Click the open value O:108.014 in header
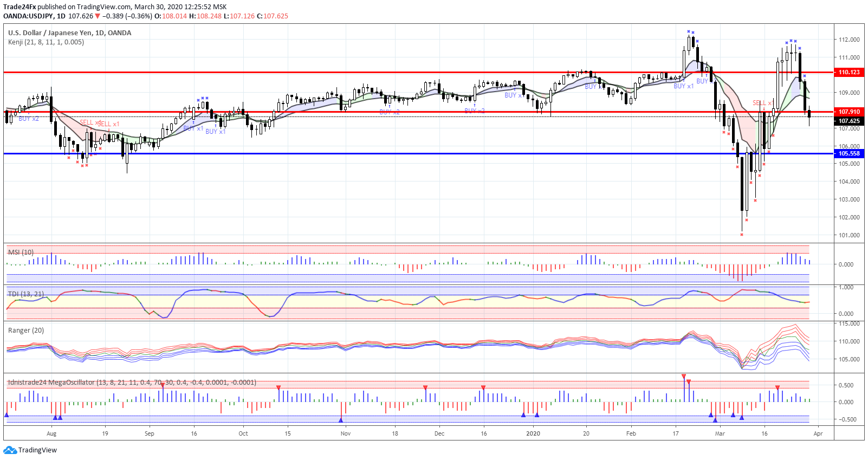The width and height of the screenshot is (868, 460). tap(171, 16)
